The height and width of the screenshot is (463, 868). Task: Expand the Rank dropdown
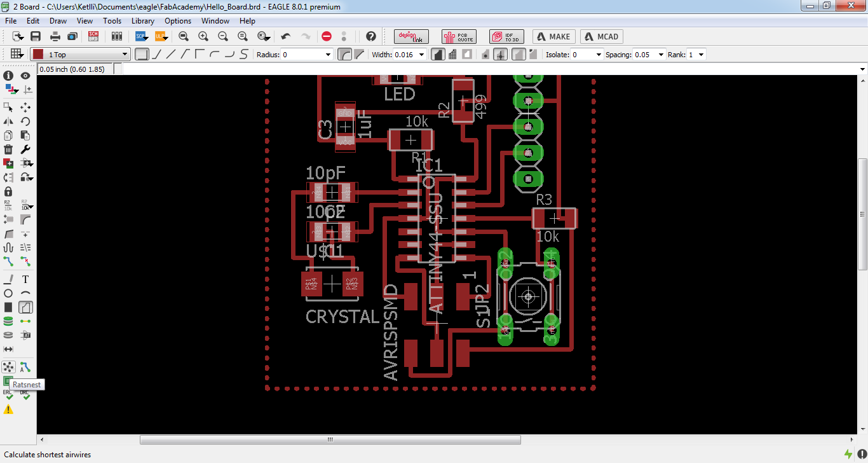point(701,55)
